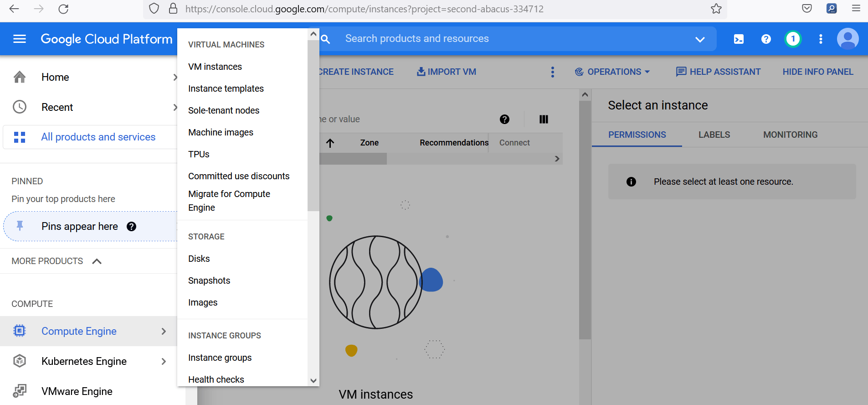The image size is (868, 405).
Task: Click the submenu scrollbar down arrow
Action: 313,380
